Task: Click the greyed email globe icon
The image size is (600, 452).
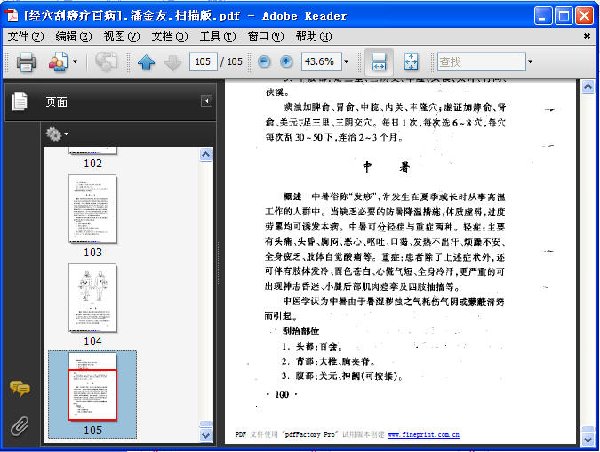Action: (106, 62)
